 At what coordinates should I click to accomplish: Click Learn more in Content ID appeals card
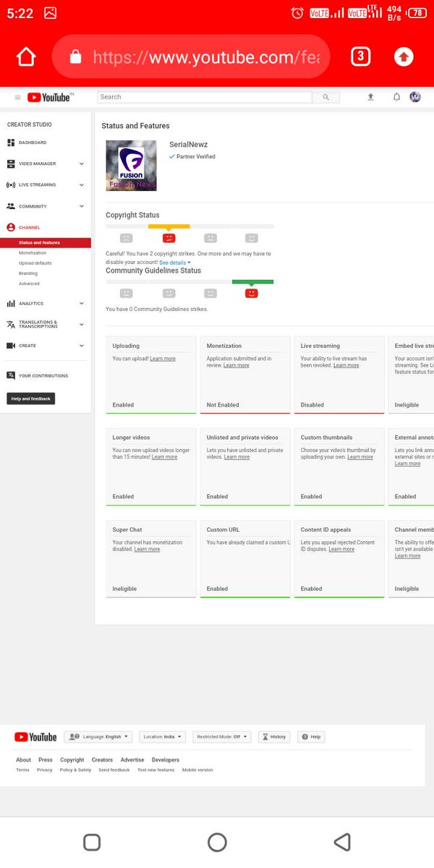(x=341, y=549)
